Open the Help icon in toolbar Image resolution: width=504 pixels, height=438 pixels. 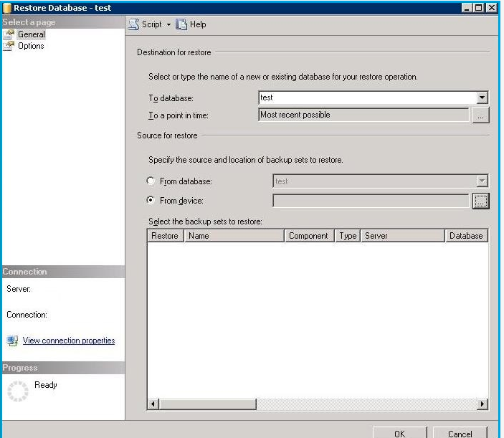point(181,24)
